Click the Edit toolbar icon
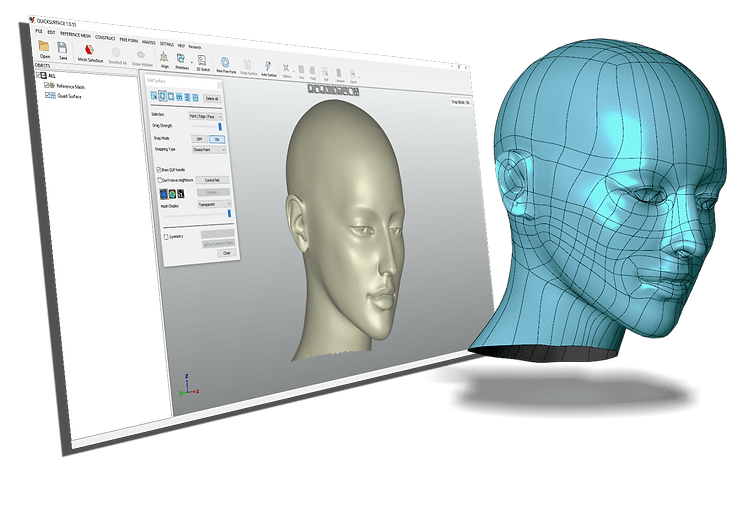This screenshot has height=508, width=750. coord(325,72)
